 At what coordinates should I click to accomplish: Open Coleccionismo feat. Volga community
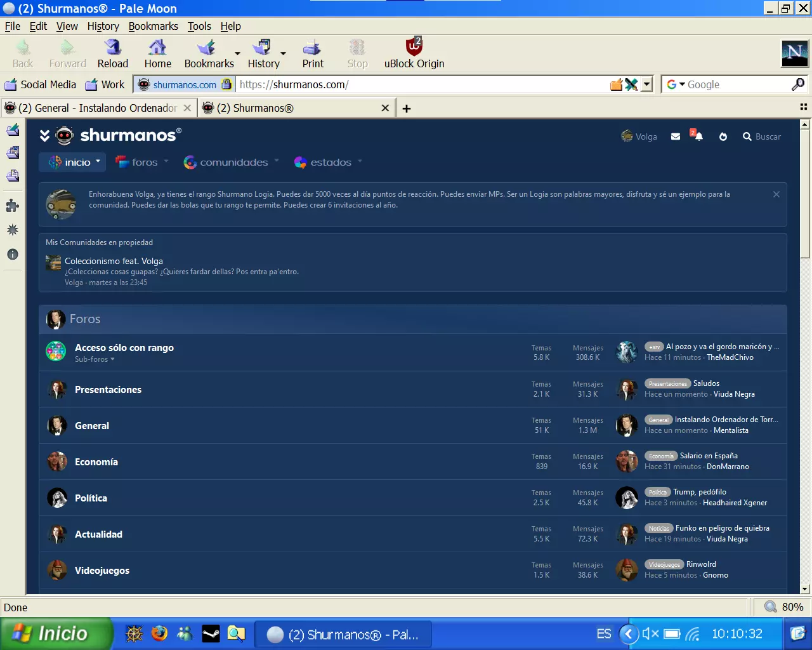(114, 261)
